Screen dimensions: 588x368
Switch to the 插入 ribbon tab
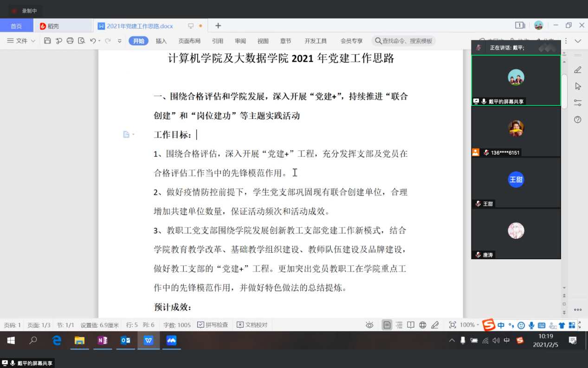click(161, 41)
